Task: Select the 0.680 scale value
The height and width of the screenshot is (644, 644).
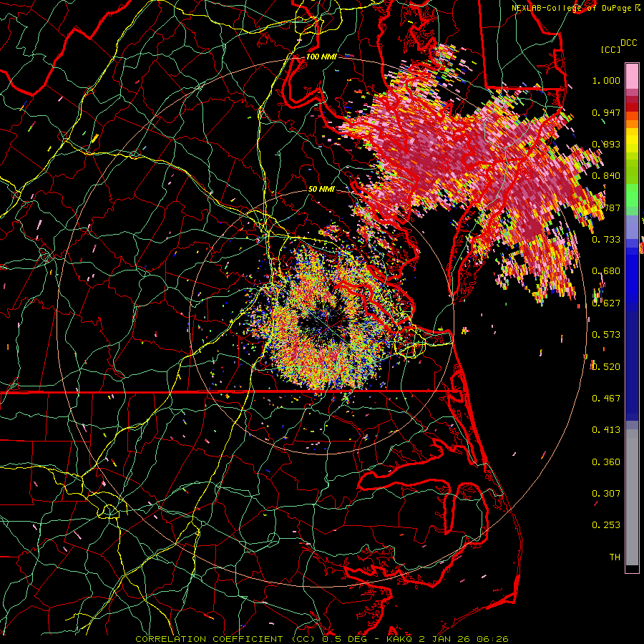Action: coord(606,271)
